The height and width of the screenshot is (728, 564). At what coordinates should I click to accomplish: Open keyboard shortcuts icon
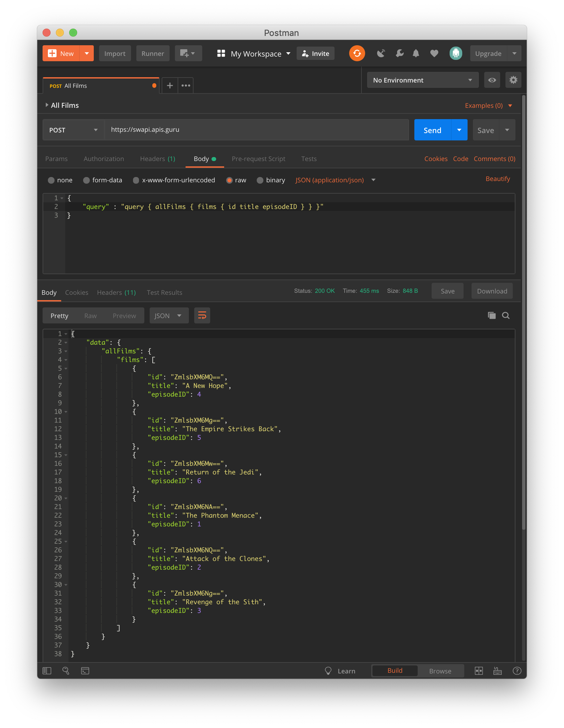point(497,671)
